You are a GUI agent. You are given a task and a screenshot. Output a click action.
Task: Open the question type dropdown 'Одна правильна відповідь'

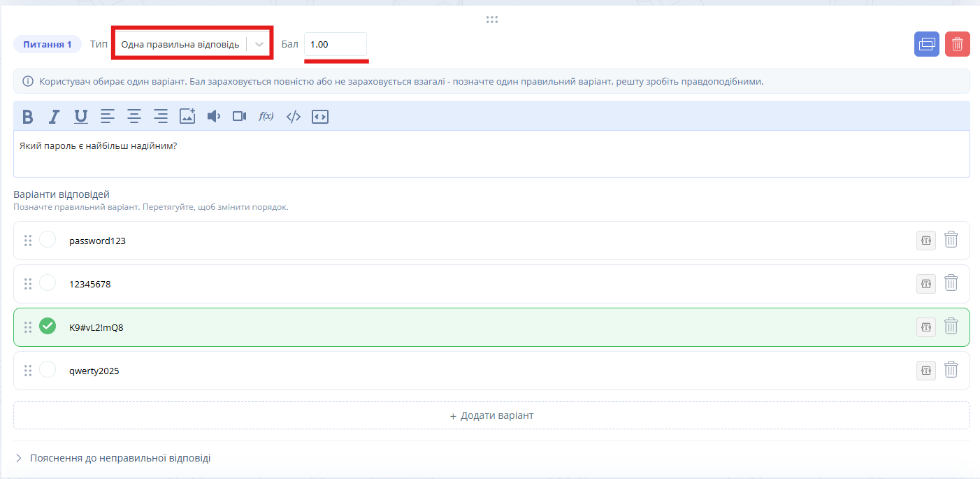click(x=192, y=44)
